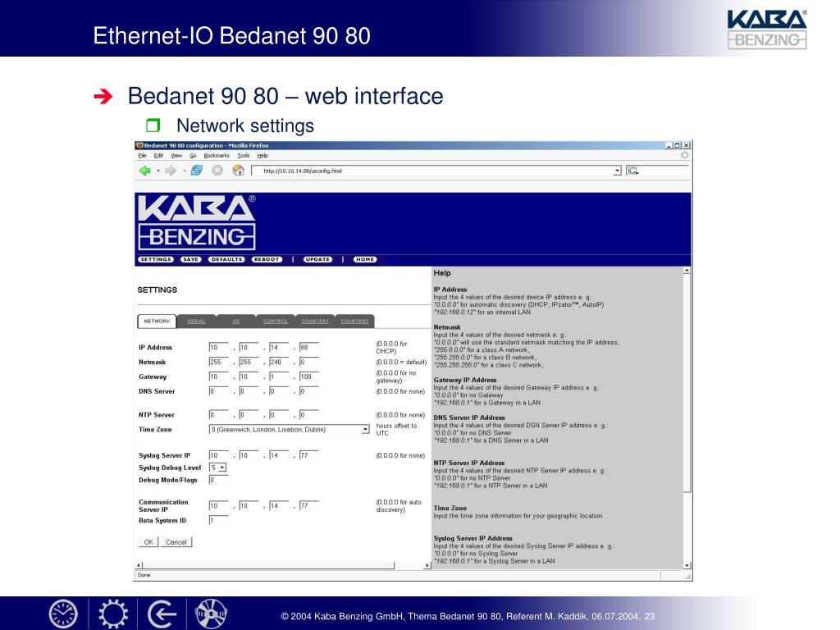Switch to the CONTROL tab
Image resolution: width=840 pixels, height=630 pixels.
(276, 321)
